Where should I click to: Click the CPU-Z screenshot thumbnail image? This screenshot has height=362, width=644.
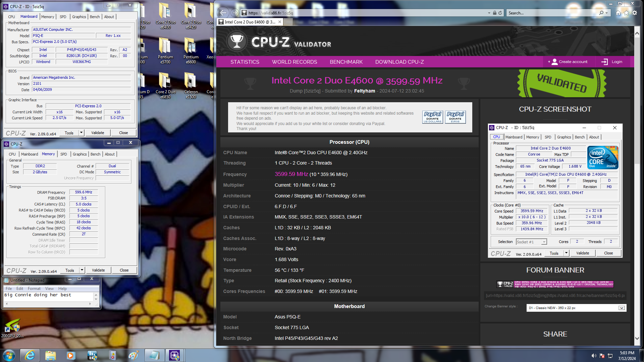pyautogui.click(x=555, y=190)
